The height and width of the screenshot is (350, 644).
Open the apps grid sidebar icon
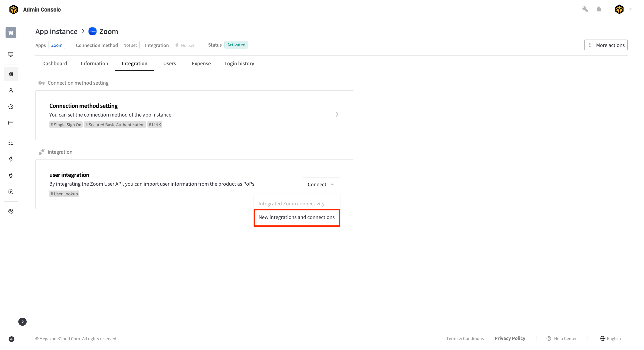point(11,74)
